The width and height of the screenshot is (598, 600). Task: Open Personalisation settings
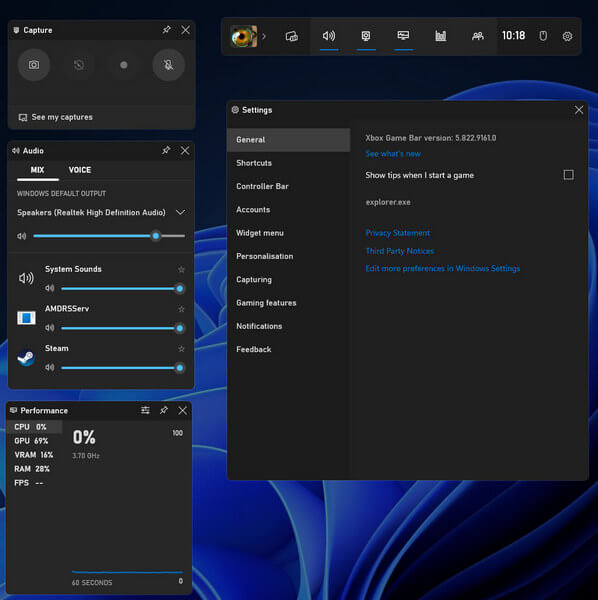(288, 256)
